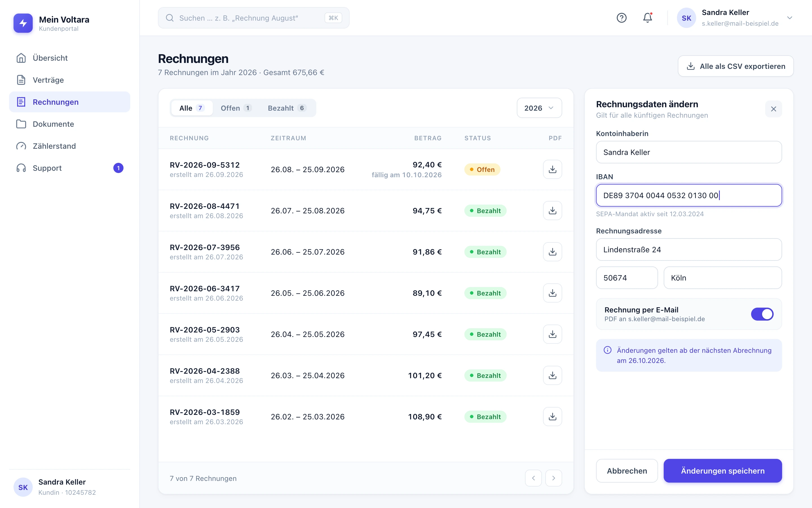Screen dimensions: 812x508
Task: Select Rechnungen in the sidebar
Action: click(x=69, y=102)
